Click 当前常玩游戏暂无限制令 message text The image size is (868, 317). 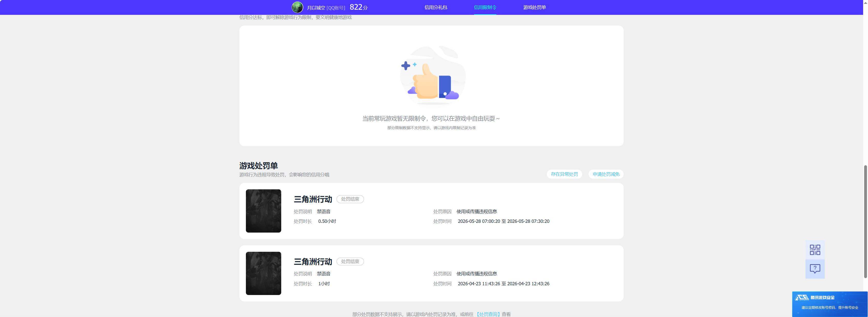[x=431, y=118]
